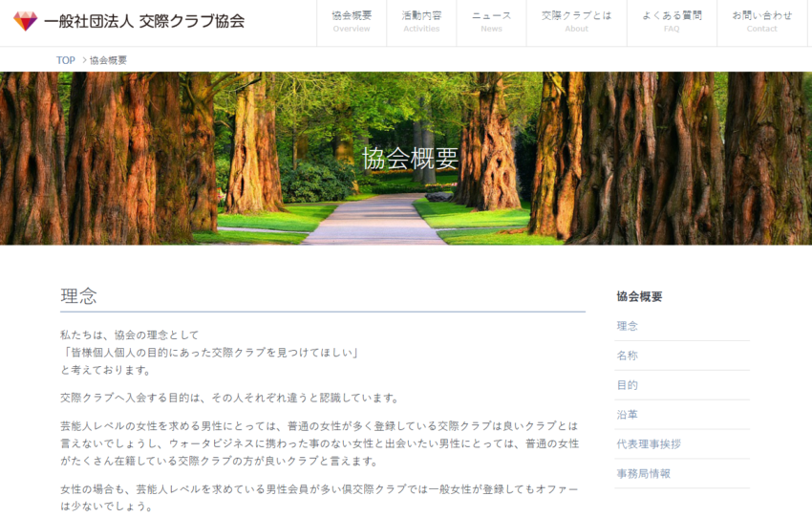
Task: Open the 協会概要 Overview menu item
Action: point(352,21)
